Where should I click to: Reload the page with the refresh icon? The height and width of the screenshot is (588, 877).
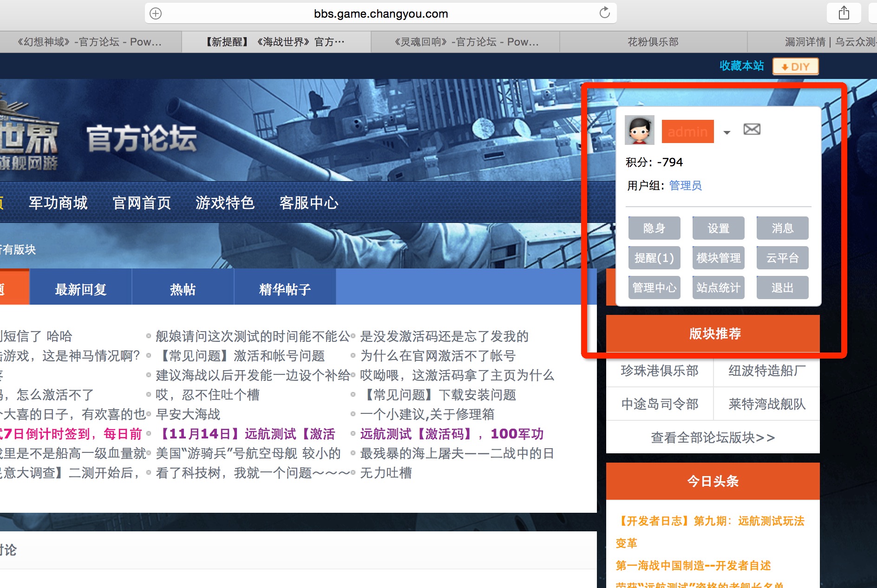(604, 13)
